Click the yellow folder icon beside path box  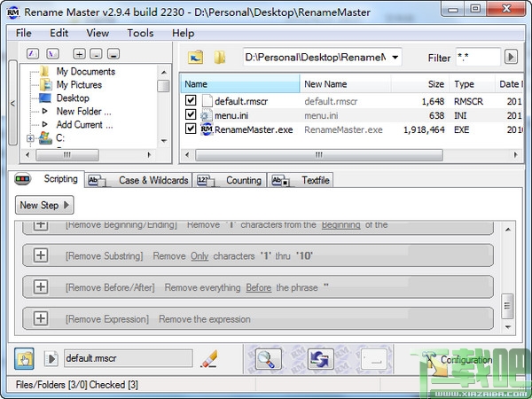coord(220,57)
